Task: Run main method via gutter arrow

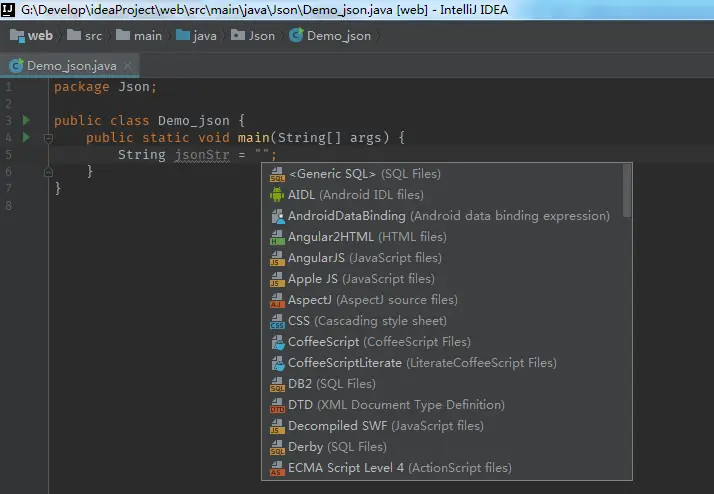Action: click(26, 137)
